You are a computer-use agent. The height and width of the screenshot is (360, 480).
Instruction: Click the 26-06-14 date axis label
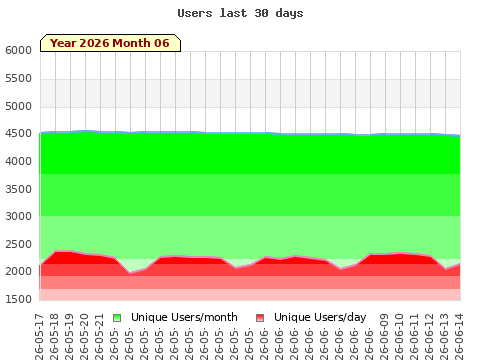pos(459,337)
